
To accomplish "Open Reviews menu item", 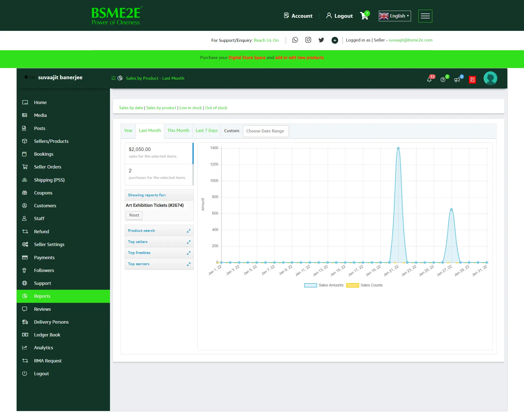I will tap(63, 309).
